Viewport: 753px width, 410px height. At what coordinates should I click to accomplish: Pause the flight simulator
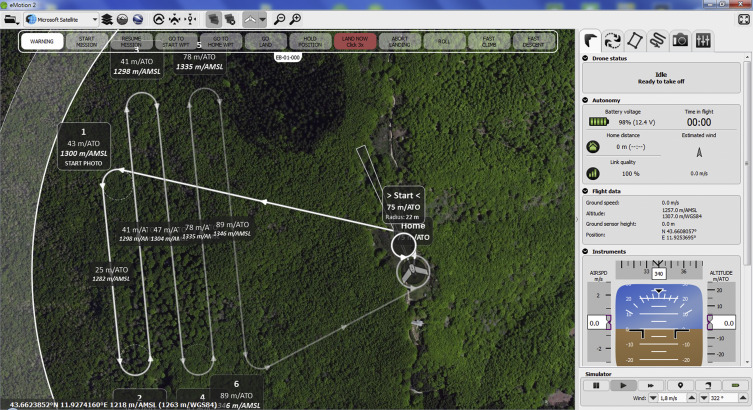click(x=597, y=384)
